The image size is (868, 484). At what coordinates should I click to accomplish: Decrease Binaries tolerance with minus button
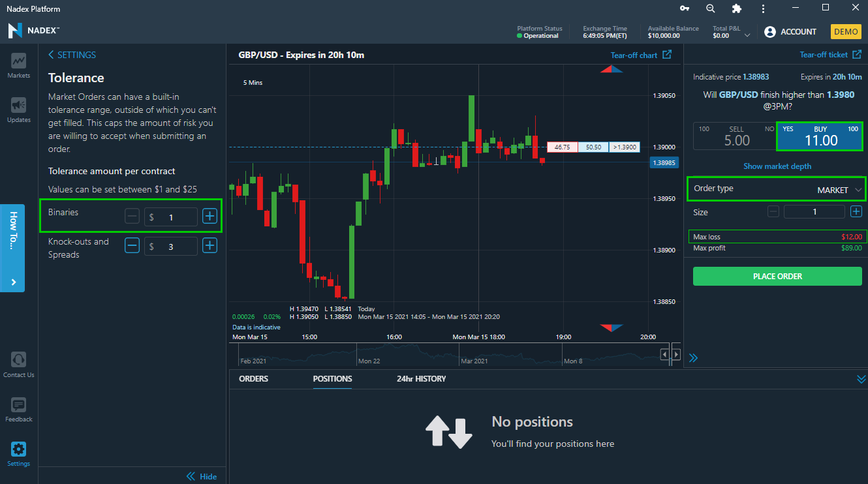132,217
